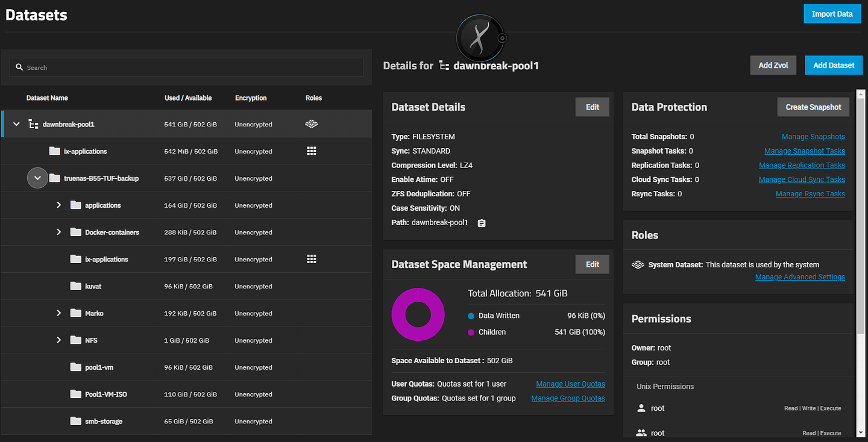Click the TrueNAS logo above the details header
The image size is (868, 442).
coord(480,37)
